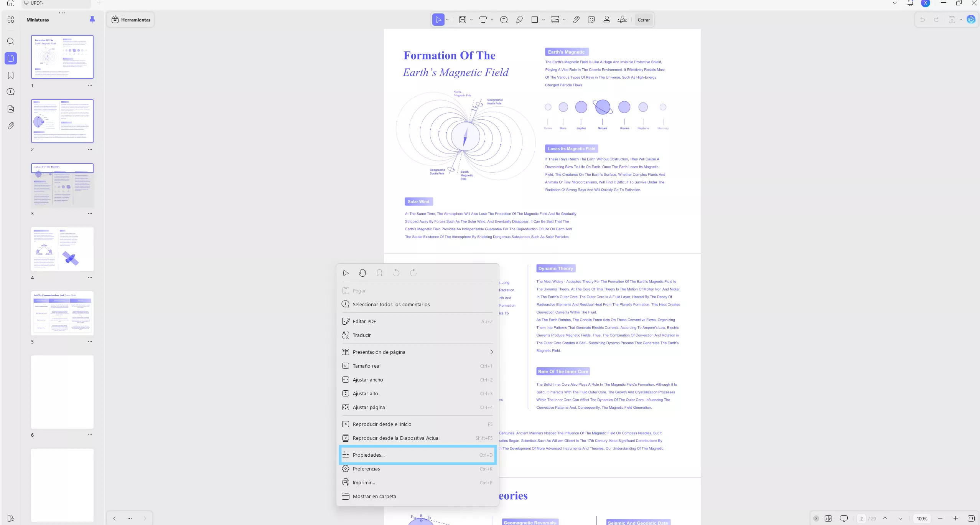Expand the highlight tool dropdown arrow
The image size is (980, 525).
click(471, 20)
